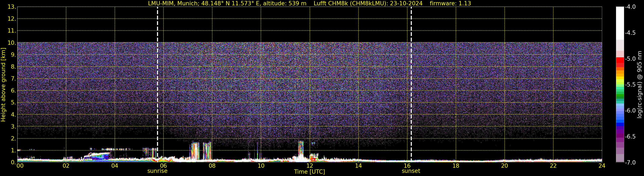Screen dimensions: 644x176
Task: Click the height axis tick "6."
Action: click(x=13, y=91)
